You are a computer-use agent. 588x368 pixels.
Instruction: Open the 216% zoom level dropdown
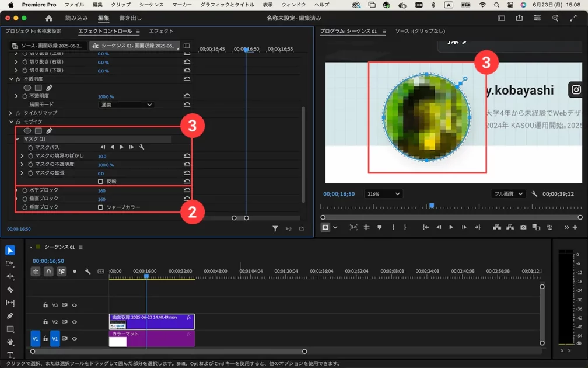pos(383,194)
